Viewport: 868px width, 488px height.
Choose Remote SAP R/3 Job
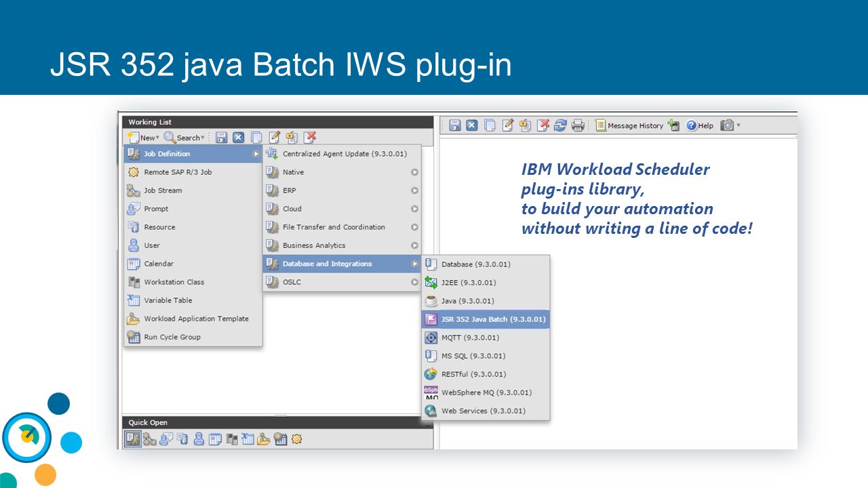(x=193, y=172)
